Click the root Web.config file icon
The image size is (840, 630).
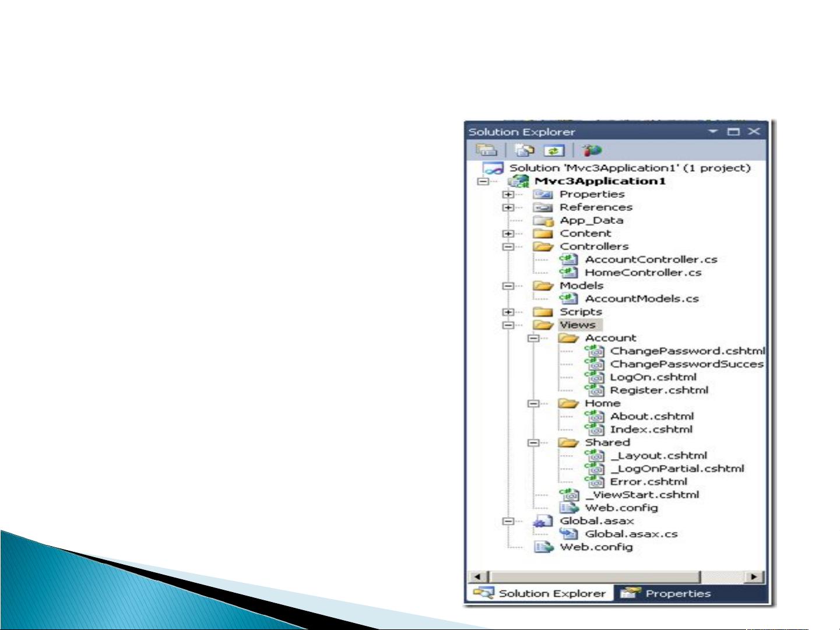tap(543, 547)
